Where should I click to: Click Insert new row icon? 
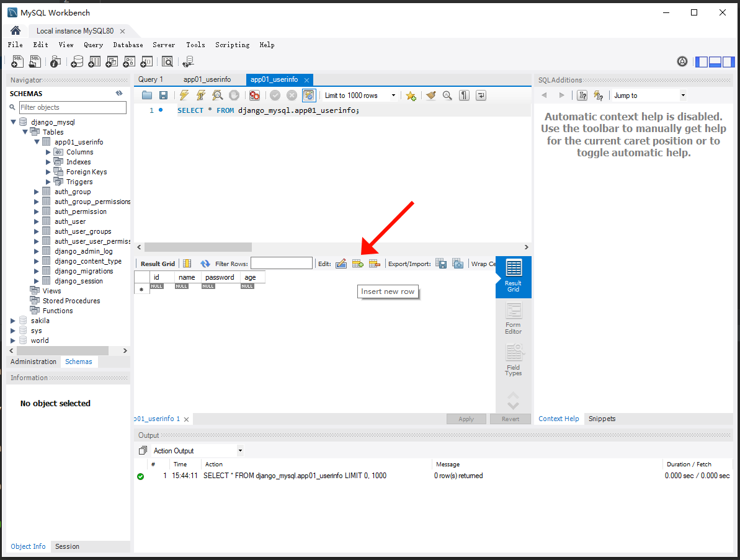pyautogui.click(x=358, y=264)
